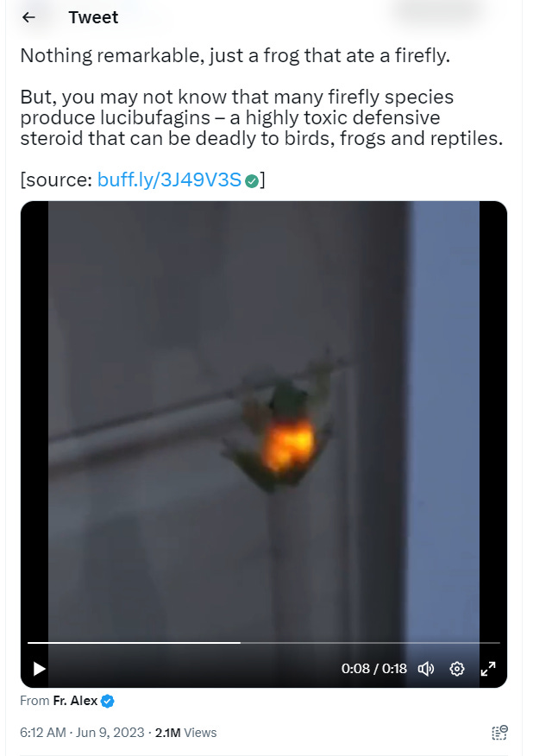The height and width of the screenshot is (756, 533).
Task: Click the 0:08 / 0:18 time display
Action: point(374,669)
